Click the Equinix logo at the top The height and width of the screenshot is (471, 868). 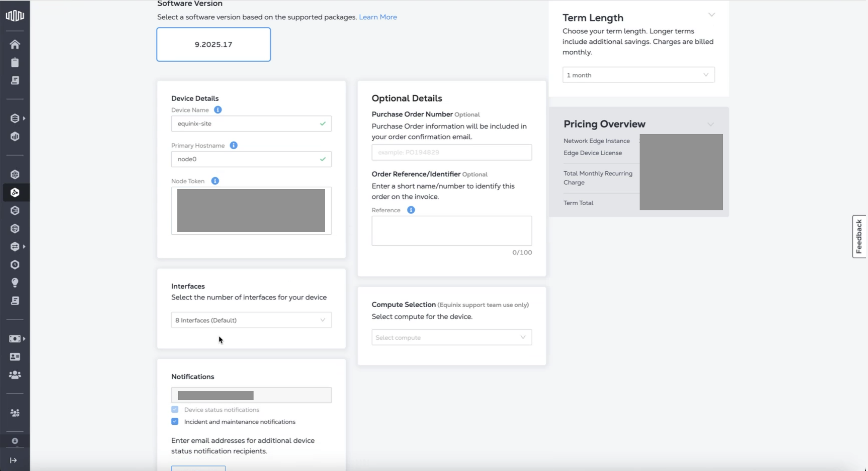point(14,16)
